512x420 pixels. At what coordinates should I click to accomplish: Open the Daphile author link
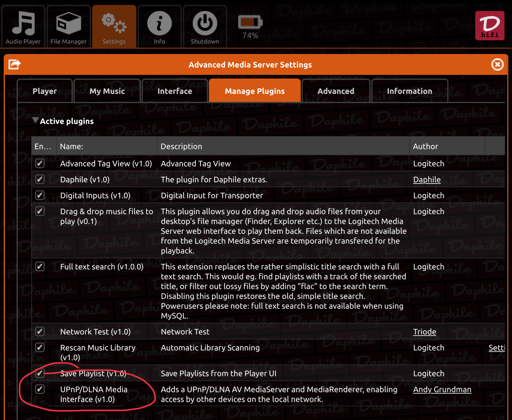coord(427,179)
